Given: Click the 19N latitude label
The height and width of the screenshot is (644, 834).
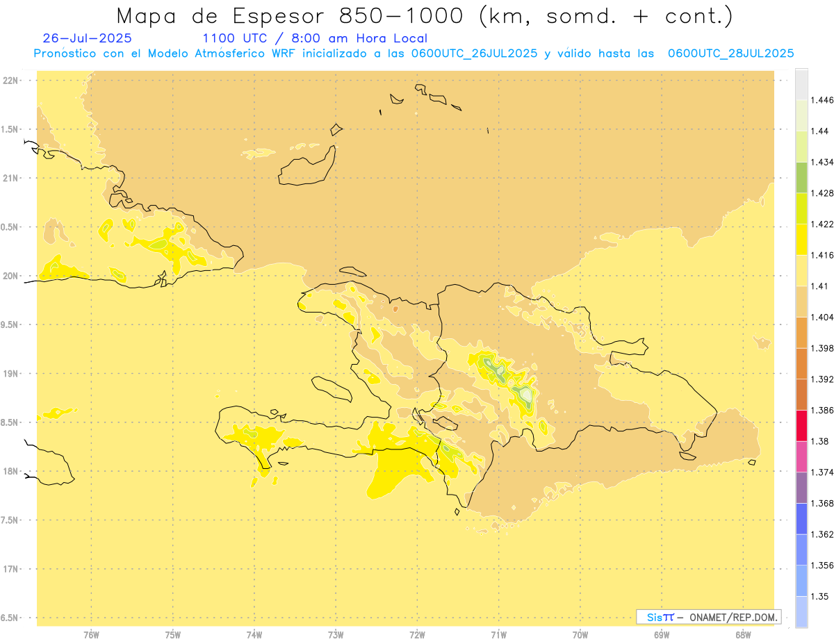Looking at the screenshot, I should 10,373.
